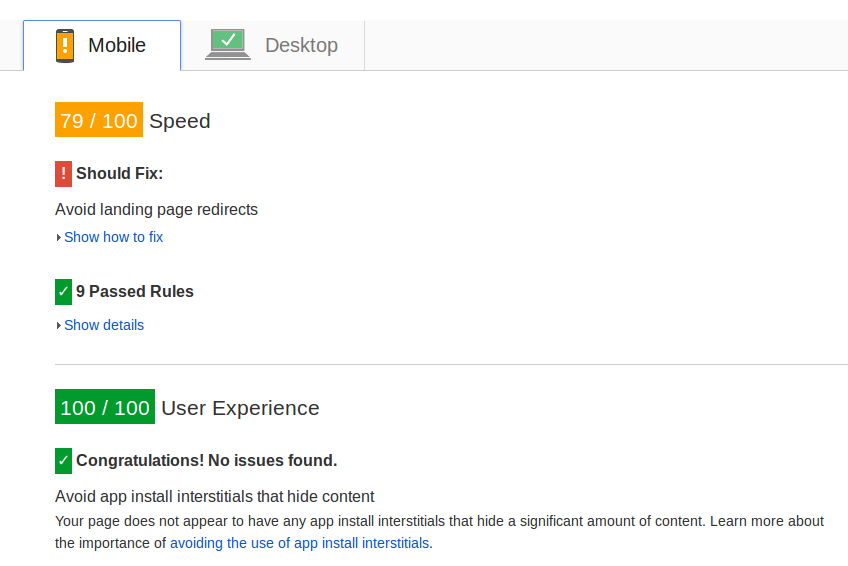Open the Show details link
This screenshot has width=848, height=566.
(104, 325)
